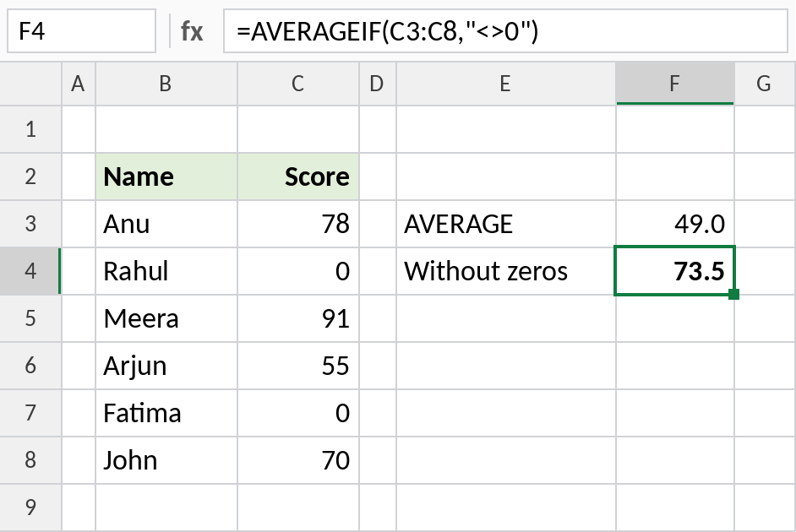Select the cell containing Rahul

[166, 271]
